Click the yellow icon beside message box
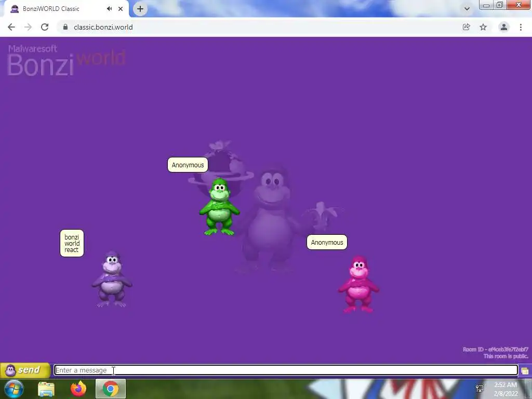This screenshot has width=532, height=399. (x=525, y=370)
